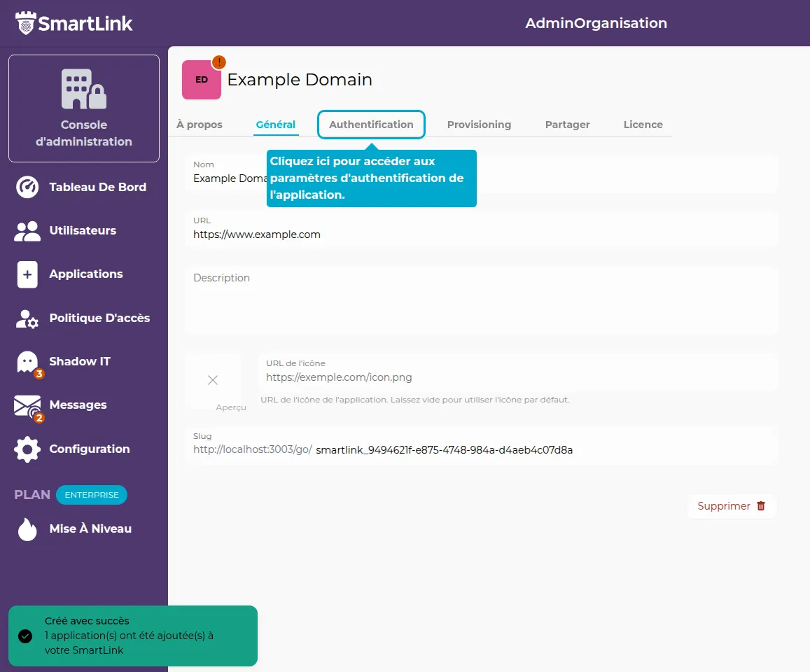Screen dimensions: 810x672
Task: Go to the Licence tab
Action: coord(643,125)
